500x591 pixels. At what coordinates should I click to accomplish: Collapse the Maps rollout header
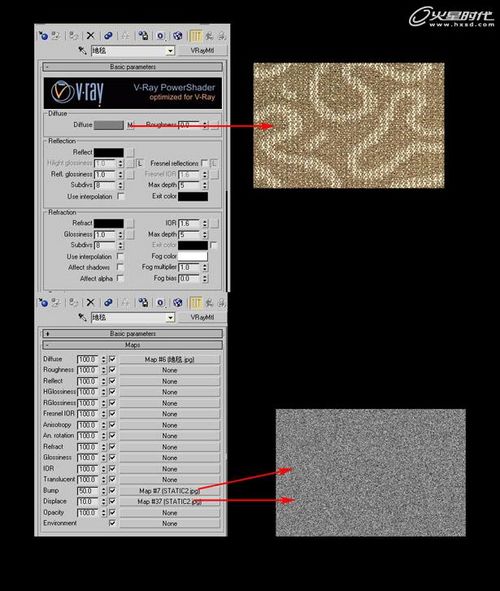pyautogui.click(x=133, y=345)
